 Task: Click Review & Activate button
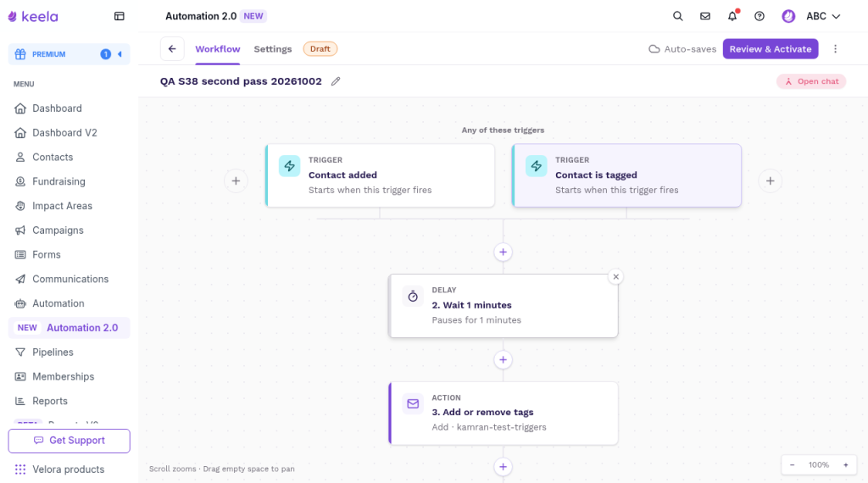point(770,48)
